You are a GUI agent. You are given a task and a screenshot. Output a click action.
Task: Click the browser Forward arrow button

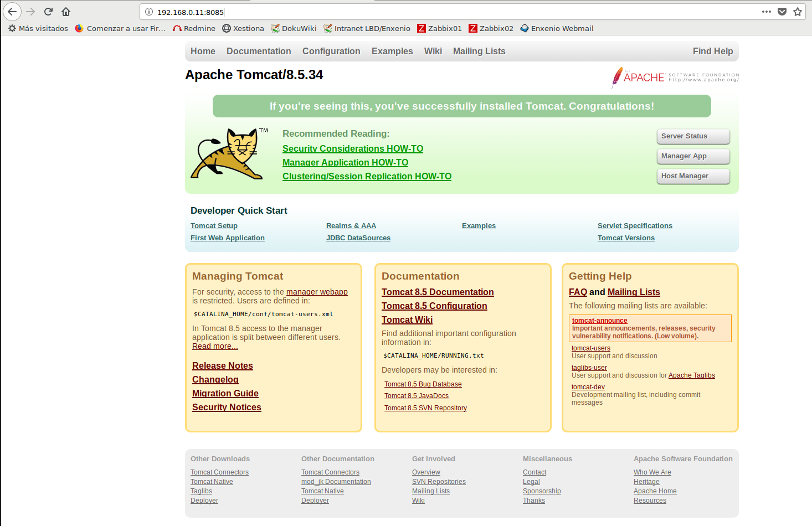[x=30, y=12]
